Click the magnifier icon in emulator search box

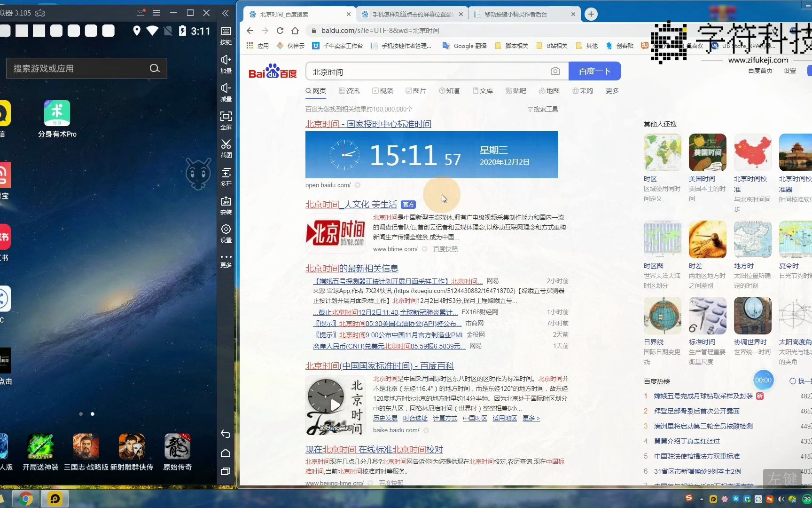(x=154, y=68)
